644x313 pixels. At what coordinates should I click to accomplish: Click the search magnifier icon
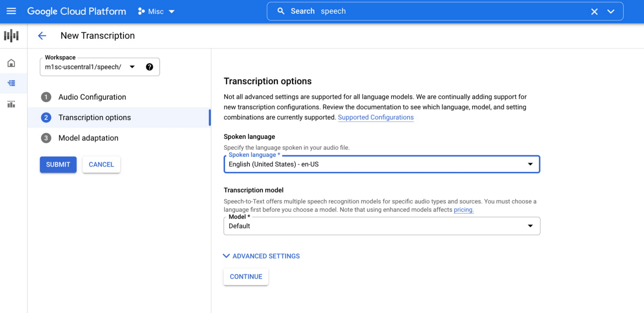pyautogui.click(x=281, y=11)
